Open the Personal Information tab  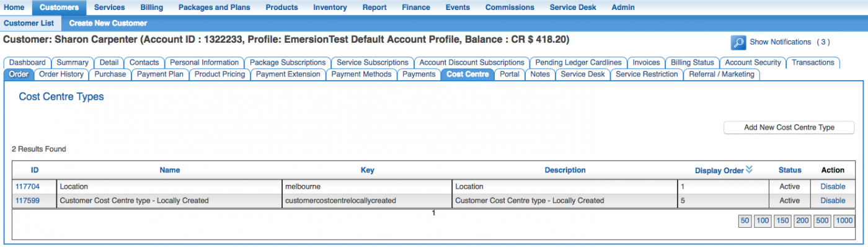click(x=204, y=63)
